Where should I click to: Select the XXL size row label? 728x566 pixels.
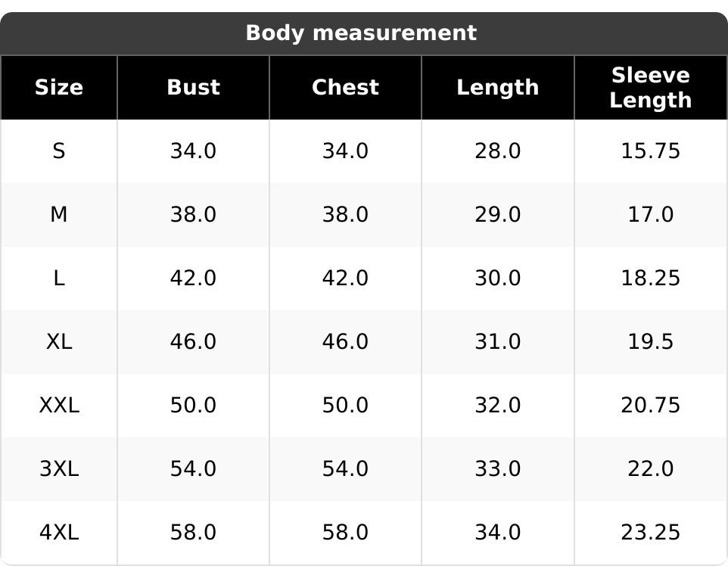pos(59,406)
